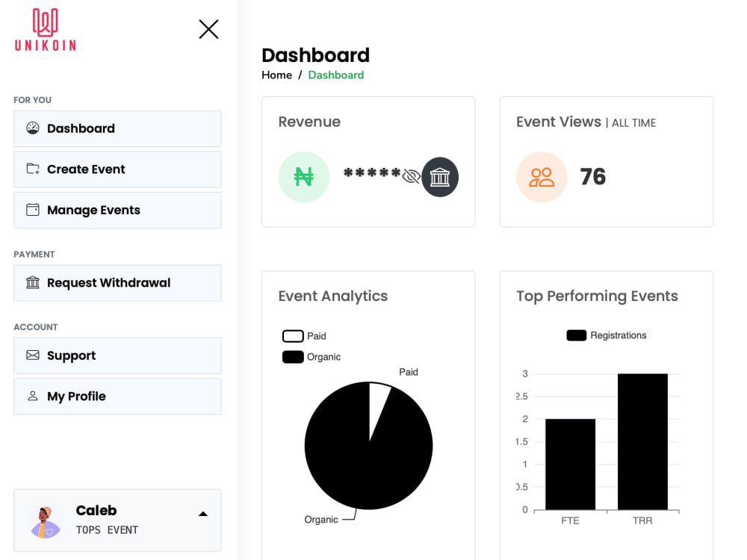Click the FTE bar in the chart

[570, 464]
